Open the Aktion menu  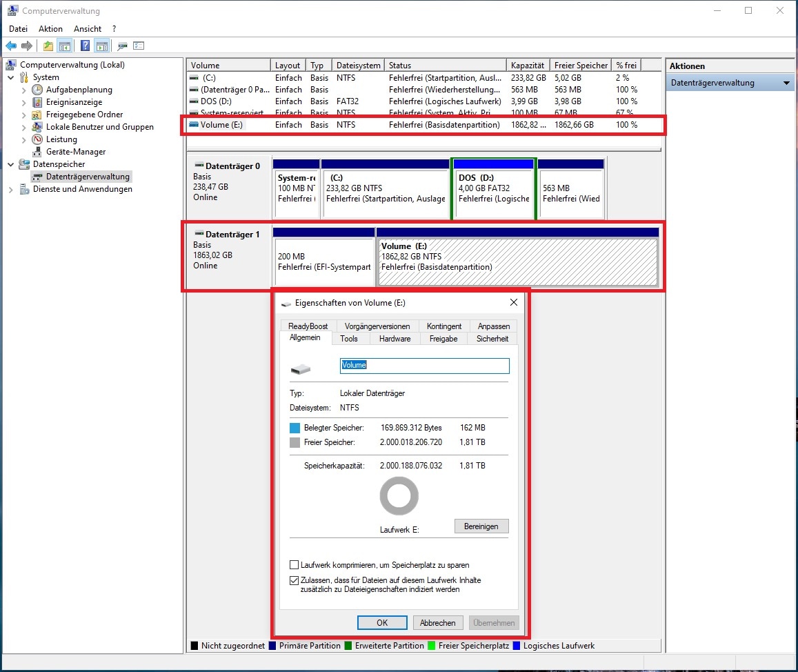point(50,29)
